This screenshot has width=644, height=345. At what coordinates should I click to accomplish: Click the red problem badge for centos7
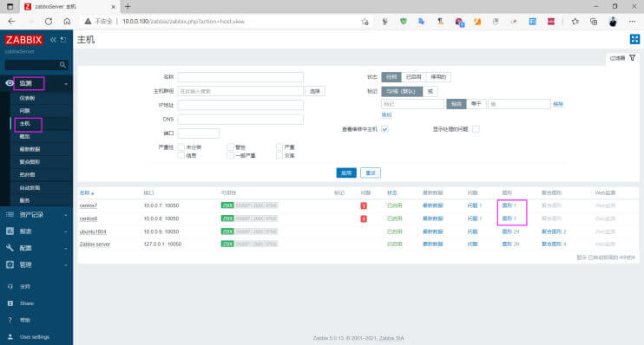(364, 205)
